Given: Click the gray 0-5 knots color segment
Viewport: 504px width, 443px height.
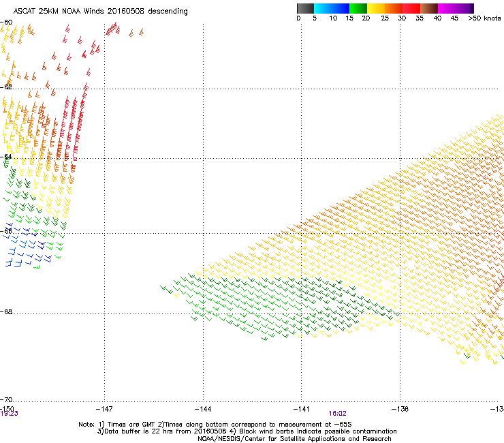Looking at the screenshot, I should click(305, 8).
